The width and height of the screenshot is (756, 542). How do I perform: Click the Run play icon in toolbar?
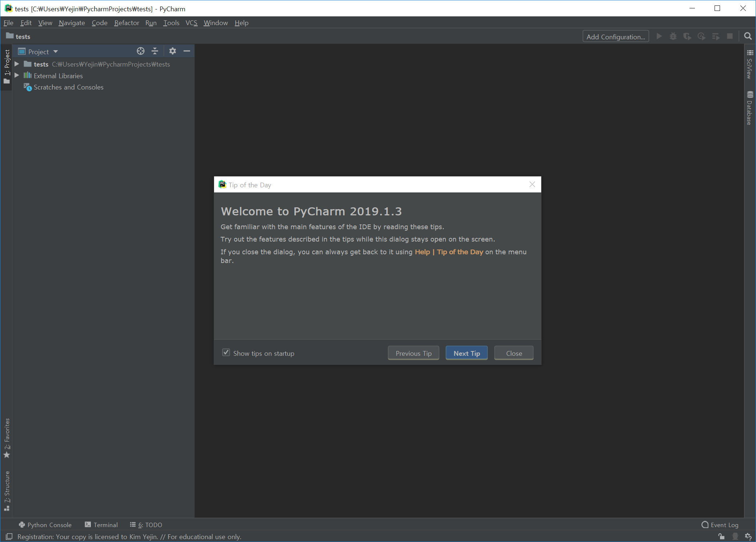[659, 36]
